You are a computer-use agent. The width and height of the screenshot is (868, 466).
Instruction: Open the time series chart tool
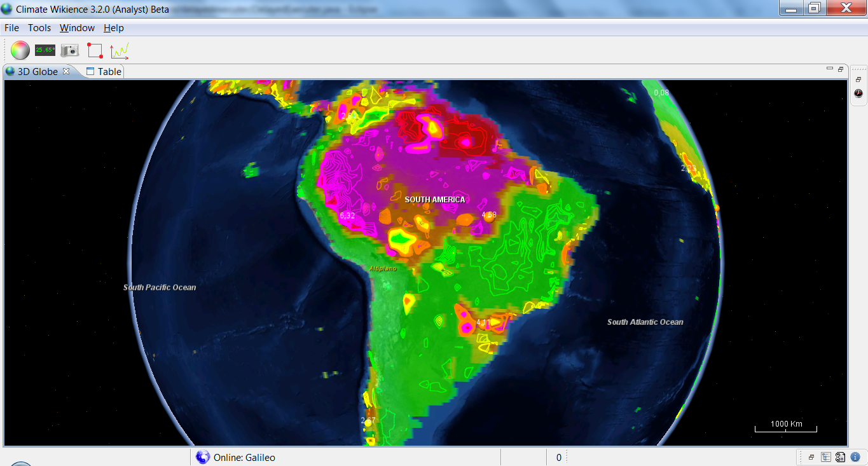coord(120,51)
